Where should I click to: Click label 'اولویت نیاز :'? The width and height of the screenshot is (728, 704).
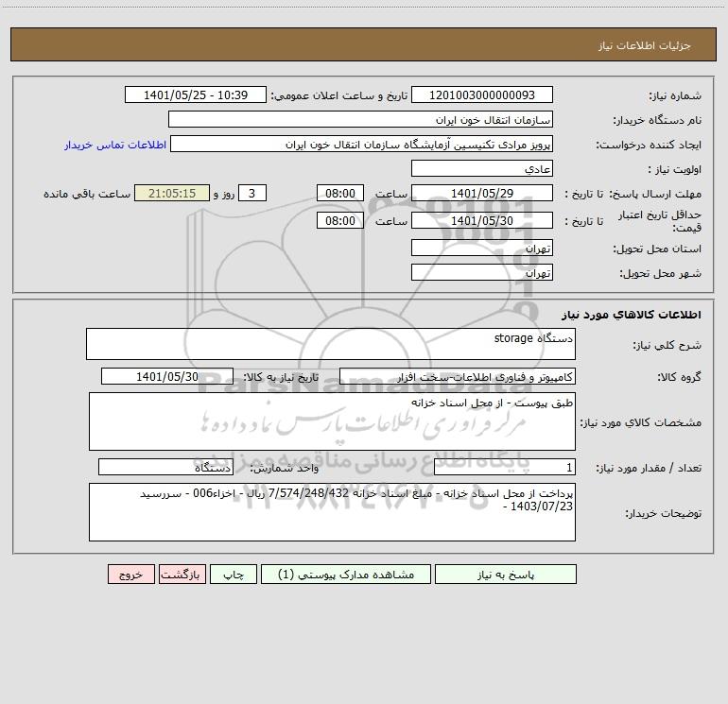pyautogui.click(x=675, y=169)
